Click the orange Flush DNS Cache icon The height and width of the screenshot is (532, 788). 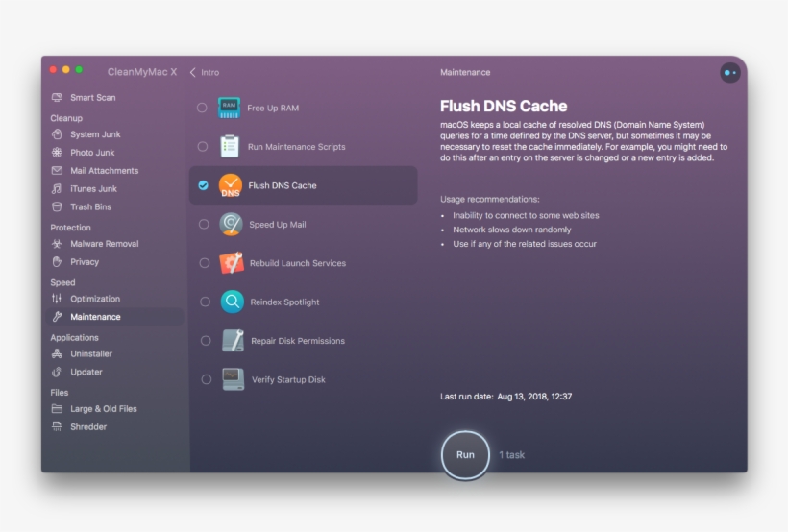point(231,185)
